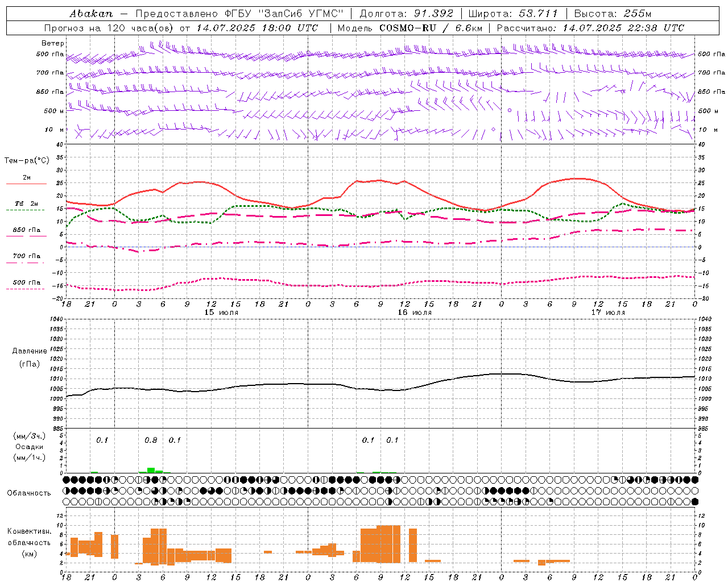The width and height of the screenshot is (728, 582).
Task: Click the 'Высота: 255м' header value
Action: pos(613,14)
